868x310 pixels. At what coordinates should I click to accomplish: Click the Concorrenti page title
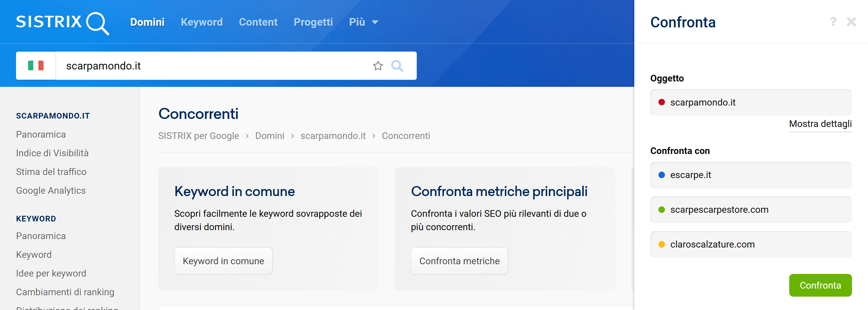pos(198,114)
